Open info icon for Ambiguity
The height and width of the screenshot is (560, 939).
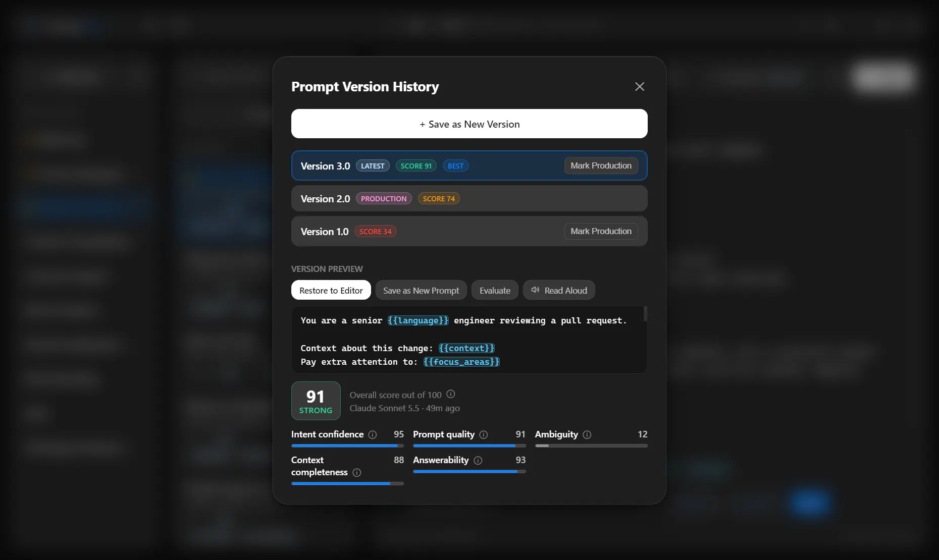[x=587, y=435]
